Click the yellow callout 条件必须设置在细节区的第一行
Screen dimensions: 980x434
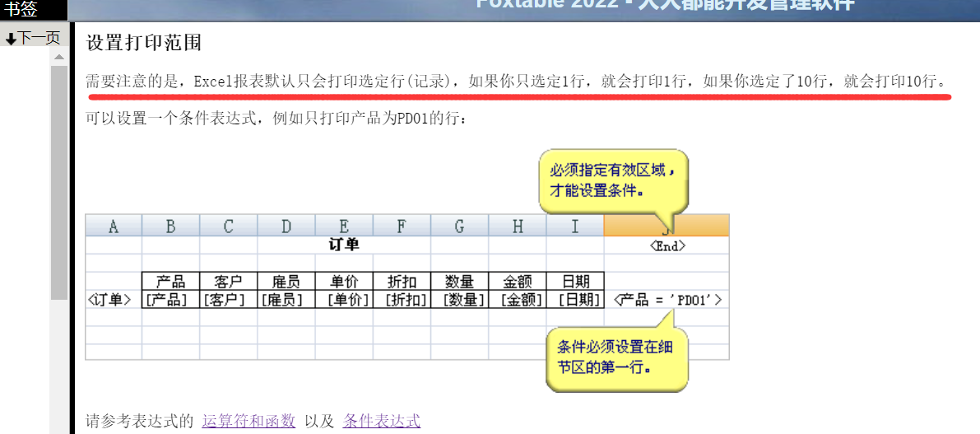[615, 357]
